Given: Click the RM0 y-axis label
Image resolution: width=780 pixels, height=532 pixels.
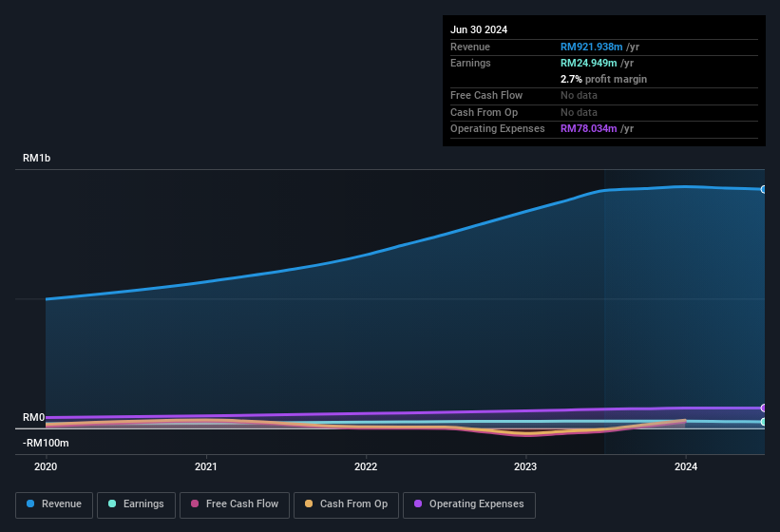Looking at the screenshot, I should click(34, 417).
